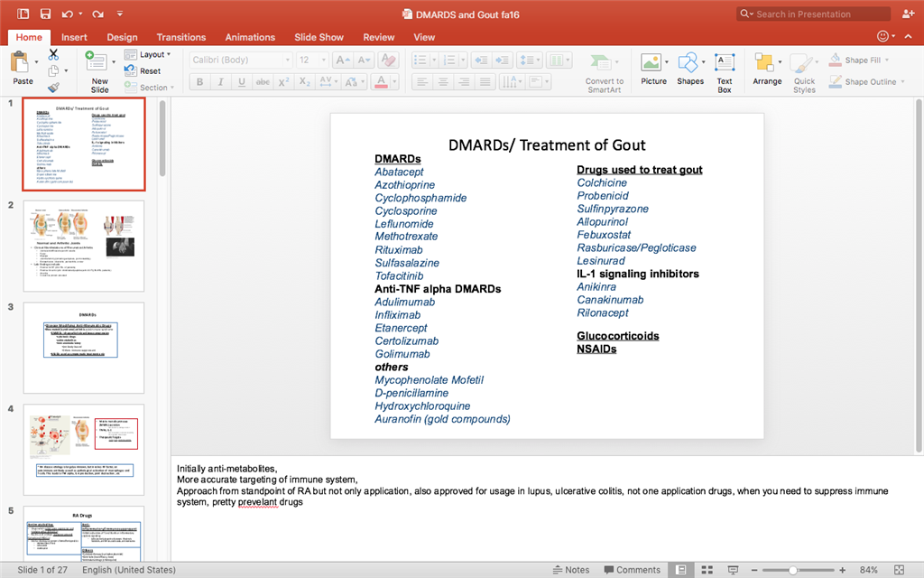The height and width of the screenshot is (578, 924).
Task: Click the slide panel scrollbar
Action: pyautogui.click(x=162, y=139)
